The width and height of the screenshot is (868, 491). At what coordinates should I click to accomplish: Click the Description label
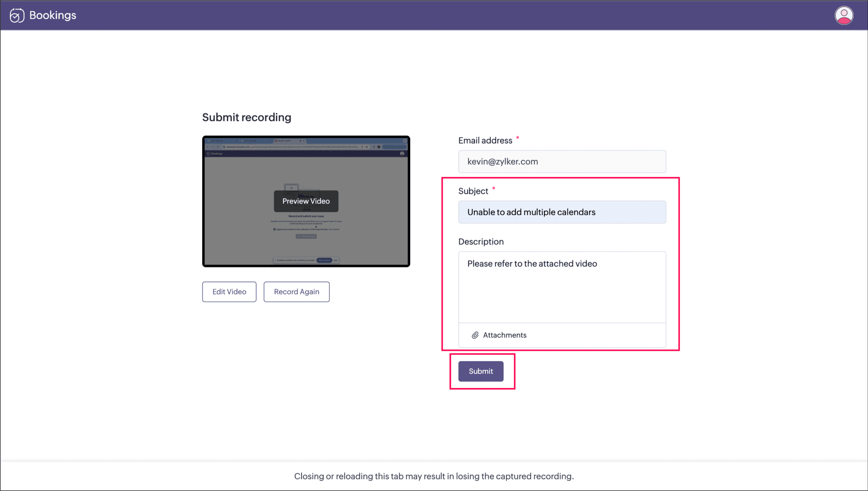481,242
